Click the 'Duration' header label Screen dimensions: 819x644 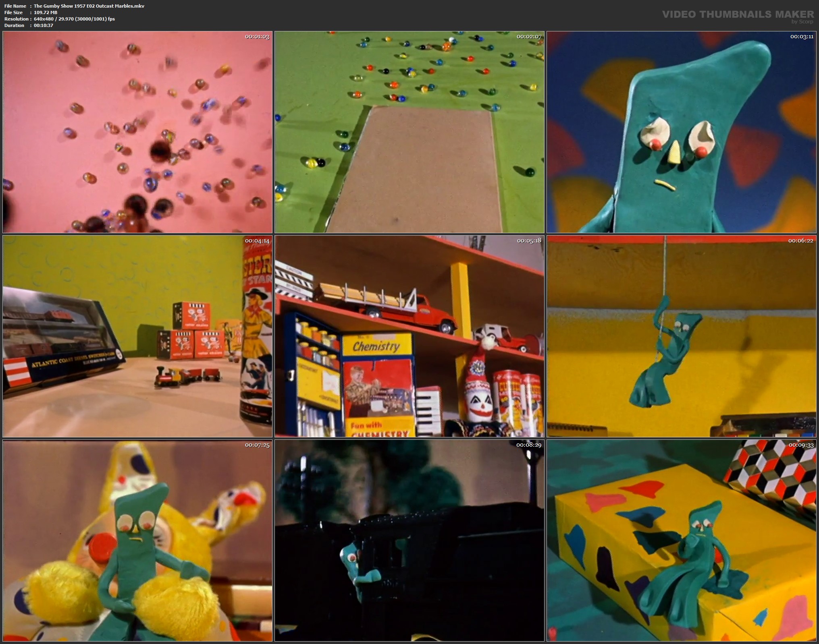coord(14,25)
